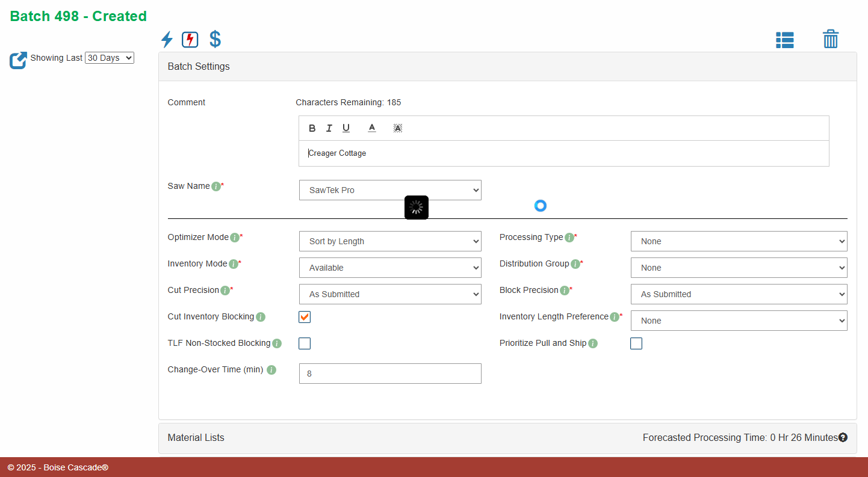Click info icon next to Distribution Group

point(575,264)
